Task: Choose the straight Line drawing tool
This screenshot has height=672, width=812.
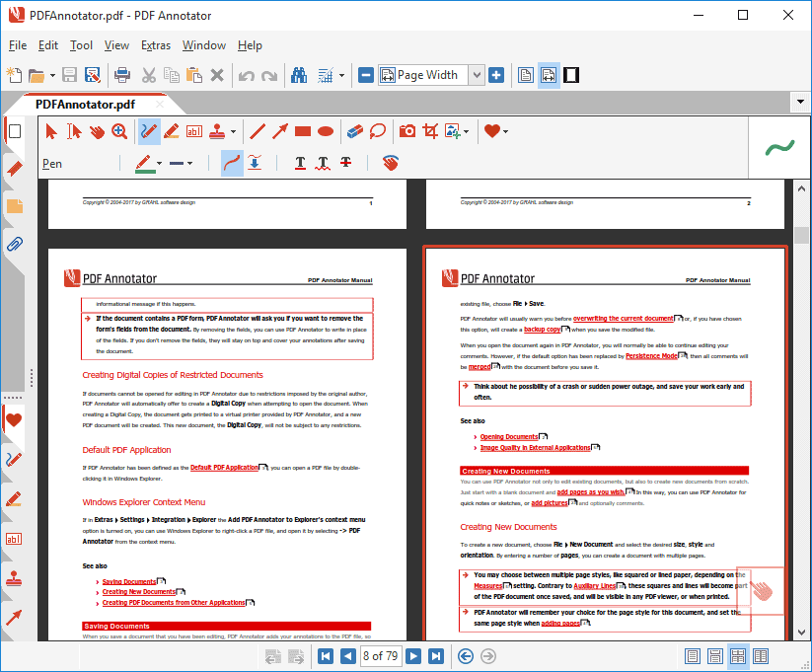Action: pos(258,131)
